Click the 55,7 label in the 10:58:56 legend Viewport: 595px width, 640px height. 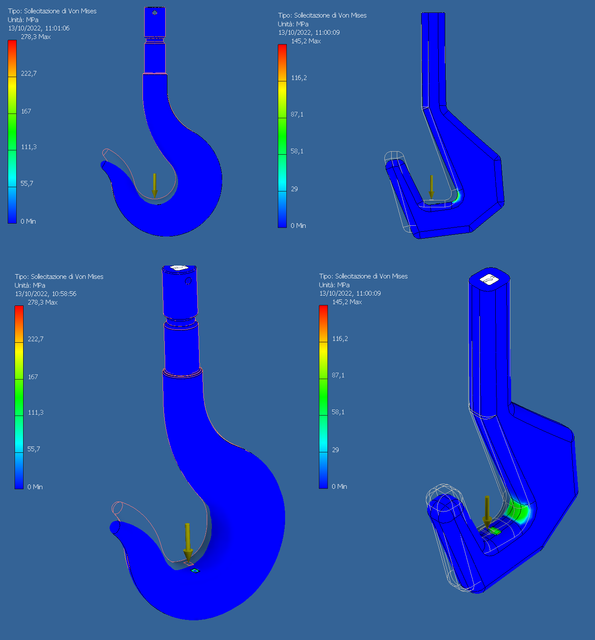[34, 449]
